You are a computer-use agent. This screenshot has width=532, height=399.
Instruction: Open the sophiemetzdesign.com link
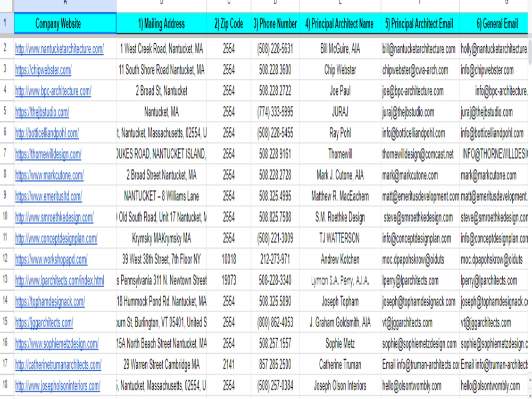[57, 344]
